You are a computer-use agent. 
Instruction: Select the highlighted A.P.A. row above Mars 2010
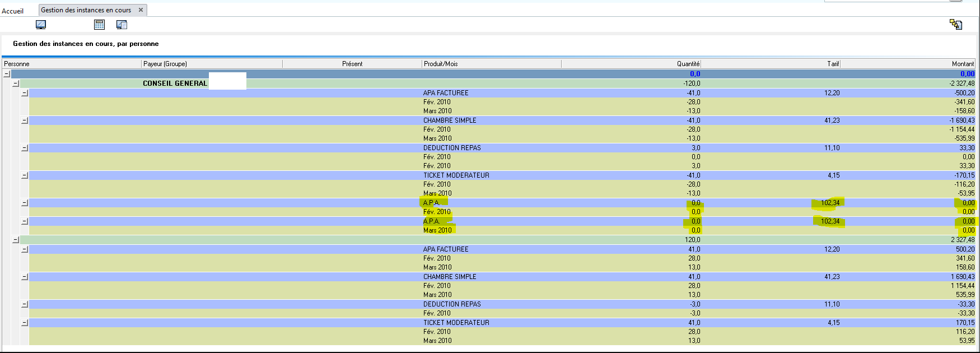pyautogui.click(x=431, y=221)
